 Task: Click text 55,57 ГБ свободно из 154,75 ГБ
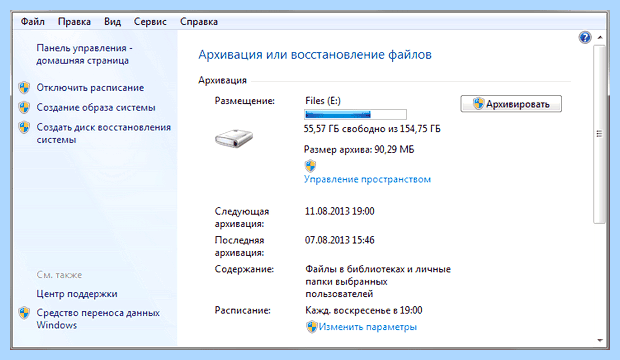[372, 129]
